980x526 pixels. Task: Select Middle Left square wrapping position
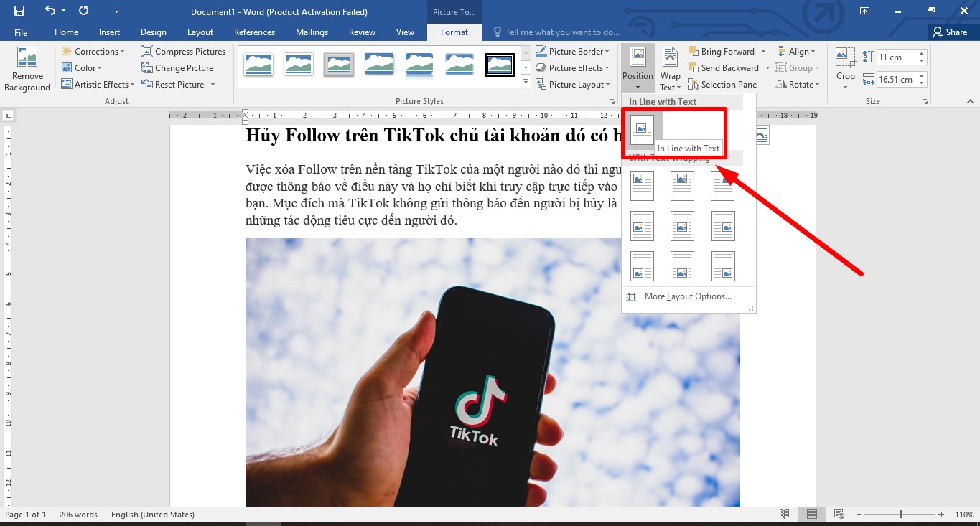point(642,226)
